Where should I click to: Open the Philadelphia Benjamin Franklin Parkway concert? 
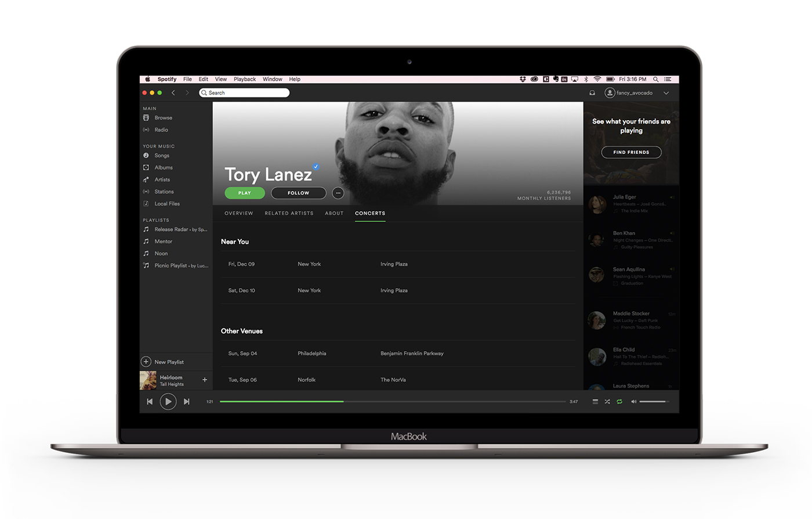pos(398,354)
